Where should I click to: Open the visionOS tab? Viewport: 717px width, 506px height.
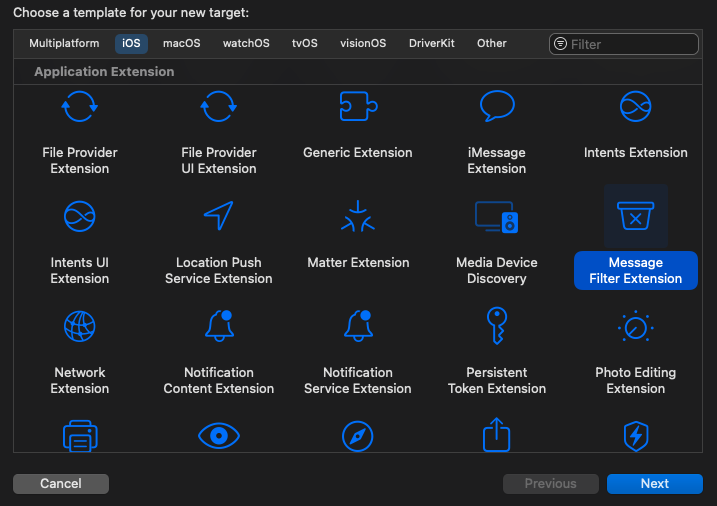pyautogui.click(x=363, y=43)
